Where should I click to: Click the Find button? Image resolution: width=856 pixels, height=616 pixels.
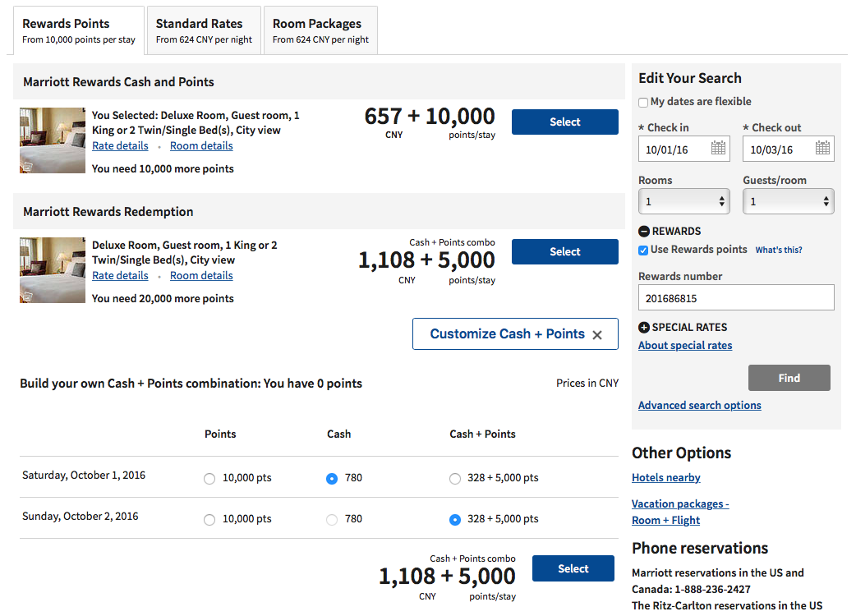pyautogui.click(x=789, y=378)
